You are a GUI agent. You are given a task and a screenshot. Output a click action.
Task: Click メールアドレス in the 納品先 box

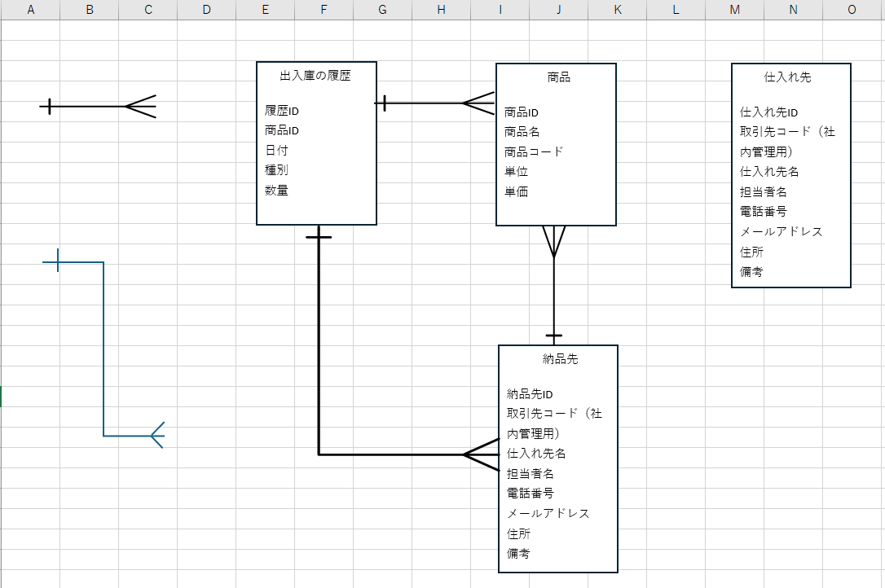click(x=548, y=513)
